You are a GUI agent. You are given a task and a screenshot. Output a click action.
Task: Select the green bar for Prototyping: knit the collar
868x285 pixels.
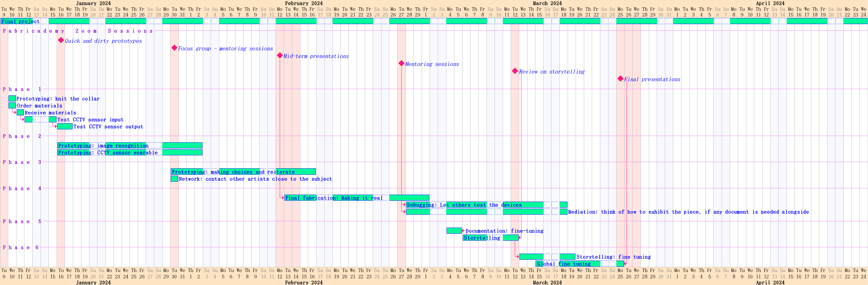point(12,99)
